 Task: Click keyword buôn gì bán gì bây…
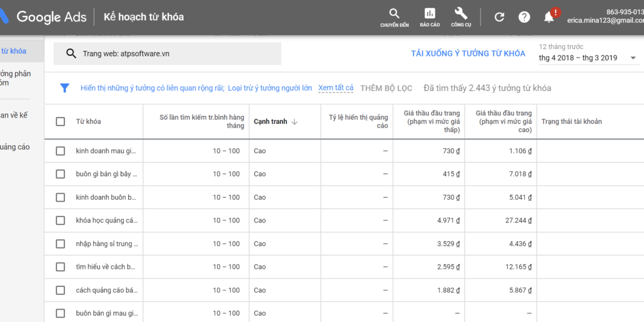(x=106, y=174)
